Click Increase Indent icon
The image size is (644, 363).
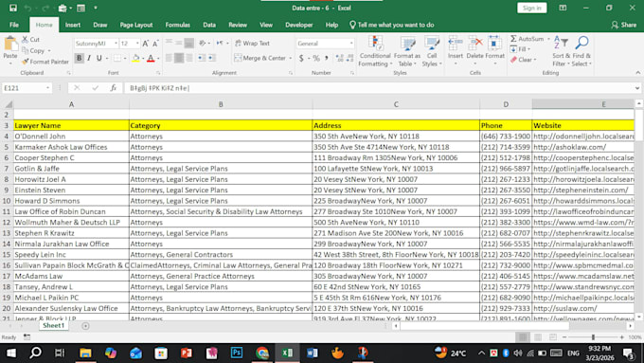pos(211,58)
